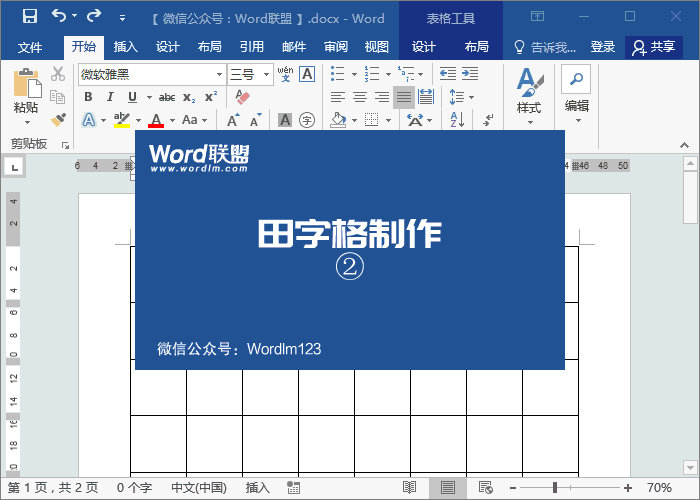The height and width of the screenshot is (500, 700).
Task: Apply bullet list
Action: [338, 74]
